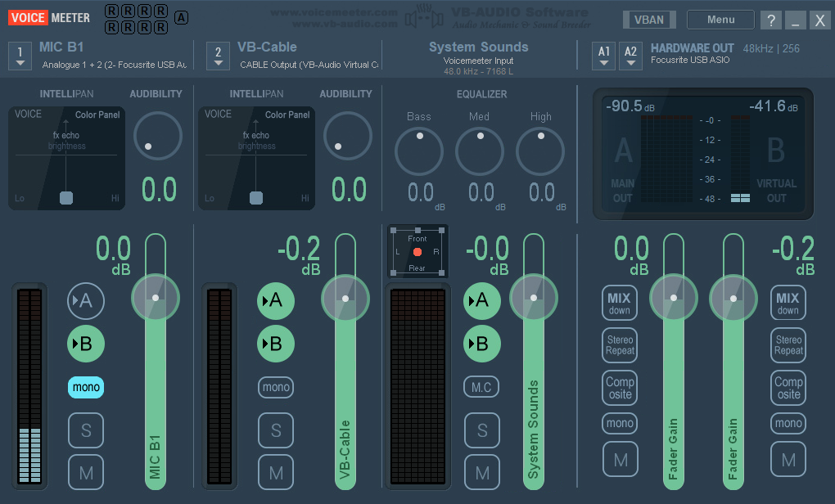
Task: Toggle mono on main out A
Action: click(x=620, y=423)
